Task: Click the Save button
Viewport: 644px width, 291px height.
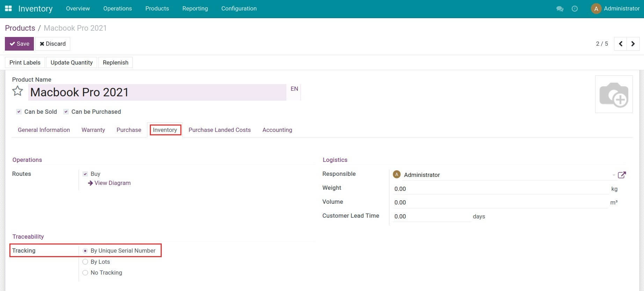Action: point(19,44)
